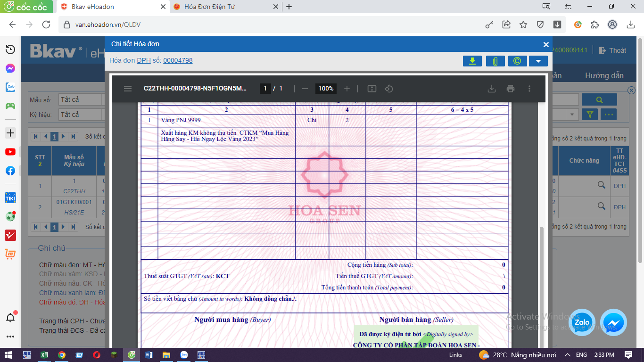Screen dimensions: 644x362
Task: Edit the PDF zoom percentage field
Action: pyautogui.click(x=325, y=89)
